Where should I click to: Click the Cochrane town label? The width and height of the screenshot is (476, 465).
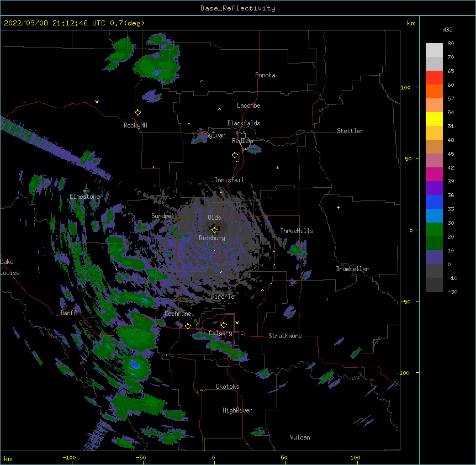(178, 314)
